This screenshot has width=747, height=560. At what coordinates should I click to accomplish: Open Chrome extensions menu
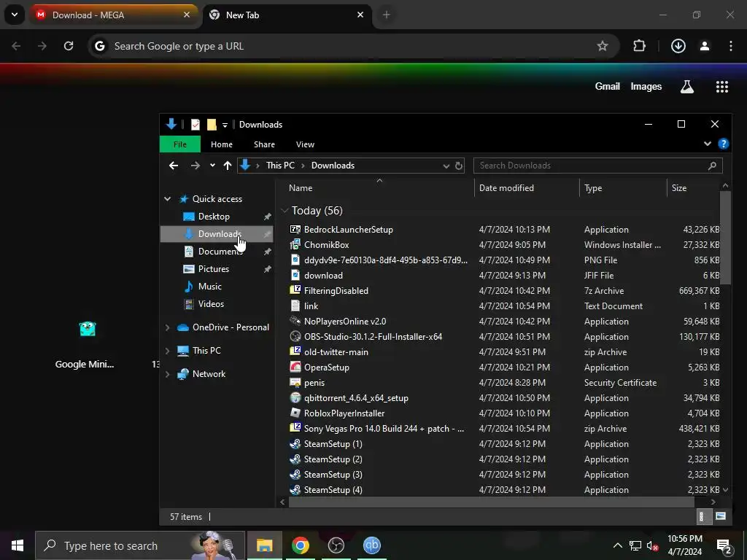639,46
